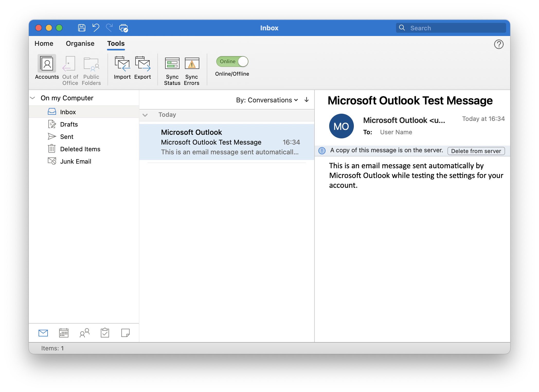The height and width of the screenshot is (392, 539).
Task: Collapse the On my Computer folder list
Action: point(33,98)
